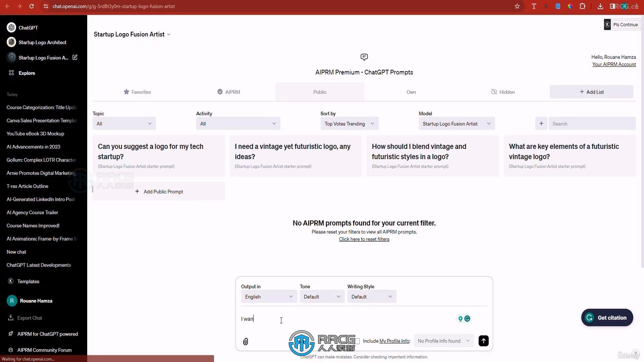Open AI Advancements in 2023 chat
This screenshot has width=644, height=362.
tap(34, 146)
